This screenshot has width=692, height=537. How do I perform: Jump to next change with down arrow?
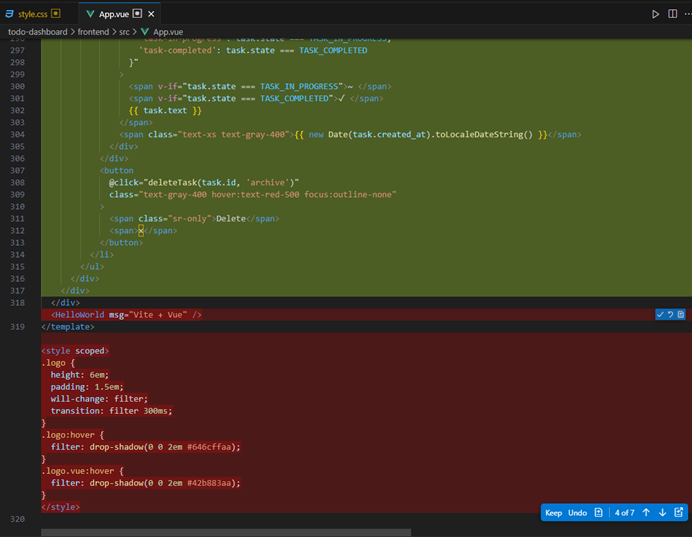click(x=662, y=513)
